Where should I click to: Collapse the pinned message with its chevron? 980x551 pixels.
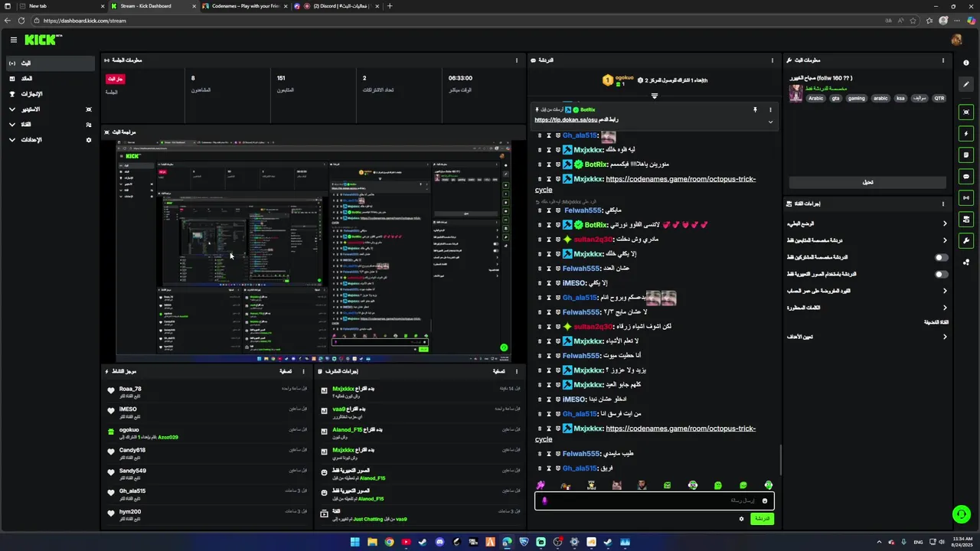click(x=770, y=122)
